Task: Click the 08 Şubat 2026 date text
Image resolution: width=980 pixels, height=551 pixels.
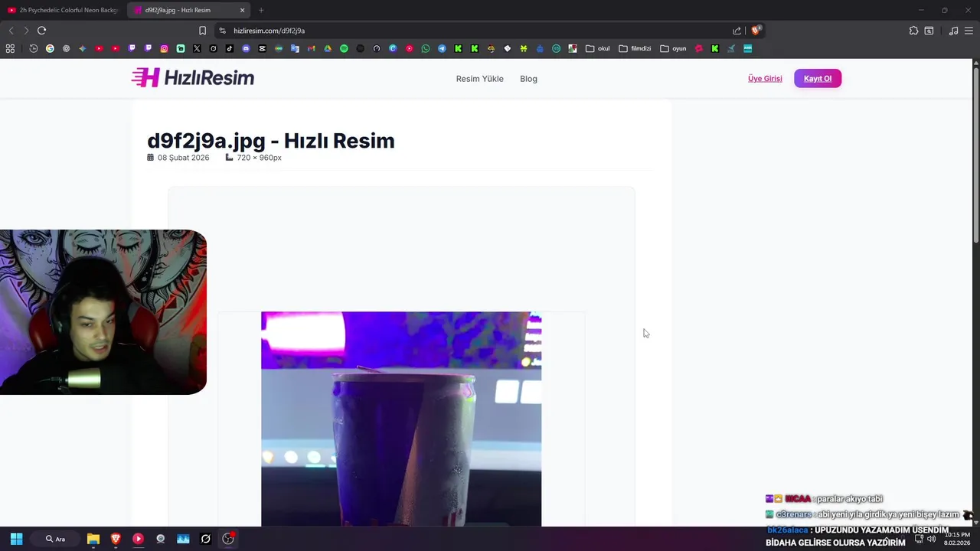Action: [x=183, y=158]
